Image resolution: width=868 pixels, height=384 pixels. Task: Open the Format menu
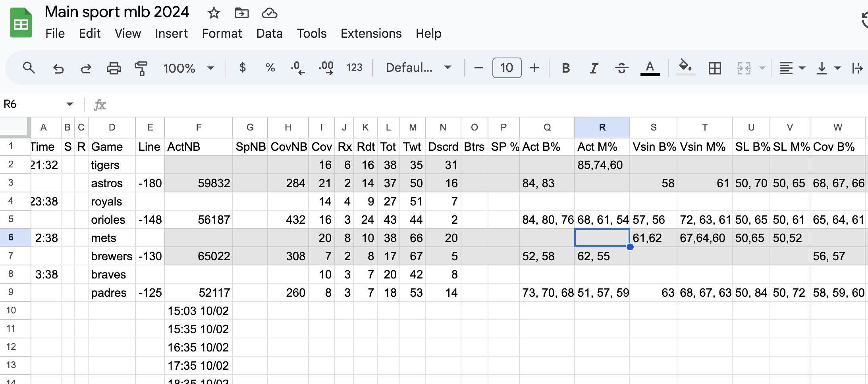(222, 33)
